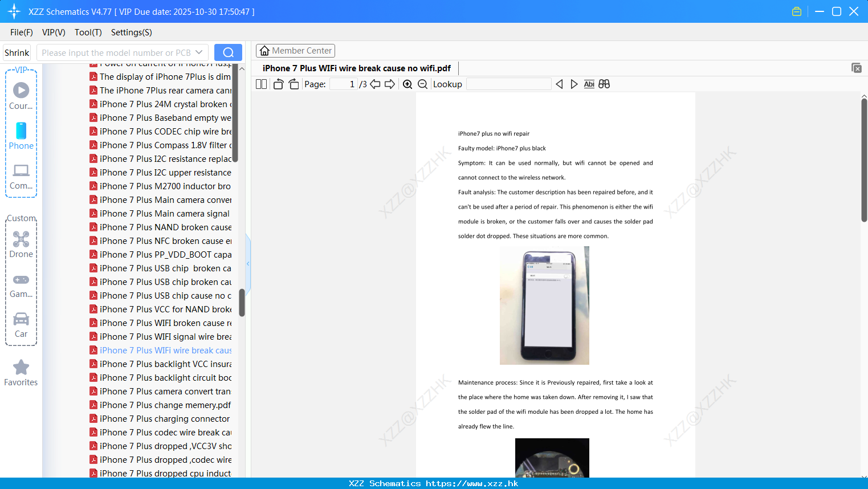
Task: Open the File(F) menu
Action: (22, 32)
